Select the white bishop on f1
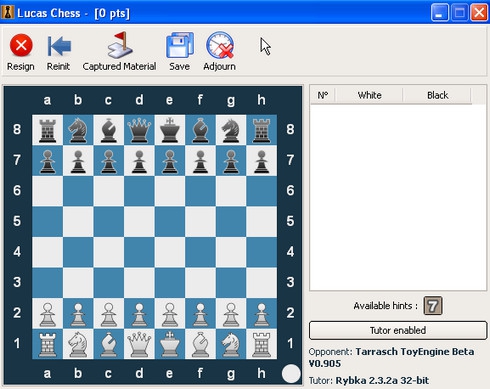 pos(200,344)
